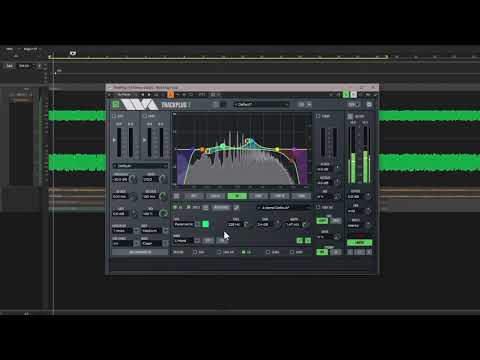Enable the checkbox atop the second meter section
This screenshot has width=480, height=360.
pos(145,116)
